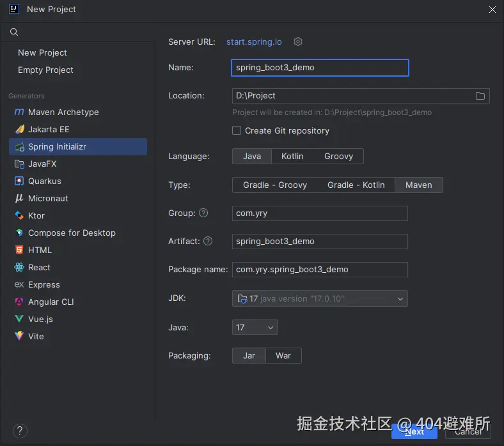
Task: Click the Compose for Desktop icon
Action: 19,233
